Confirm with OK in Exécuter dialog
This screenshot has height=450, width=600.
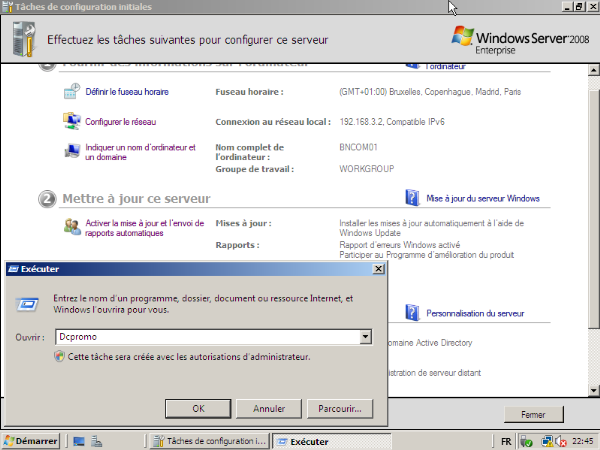point(198,409)
